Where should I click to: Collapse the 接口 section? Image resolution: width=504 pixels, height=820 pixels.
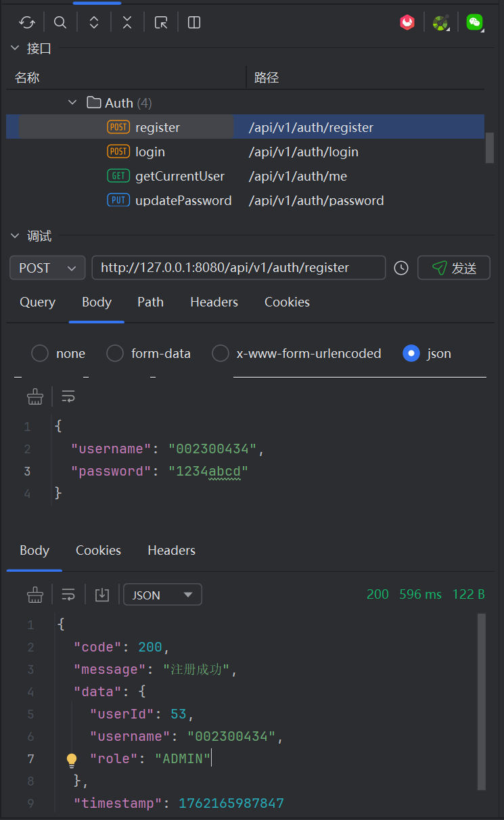16,48
